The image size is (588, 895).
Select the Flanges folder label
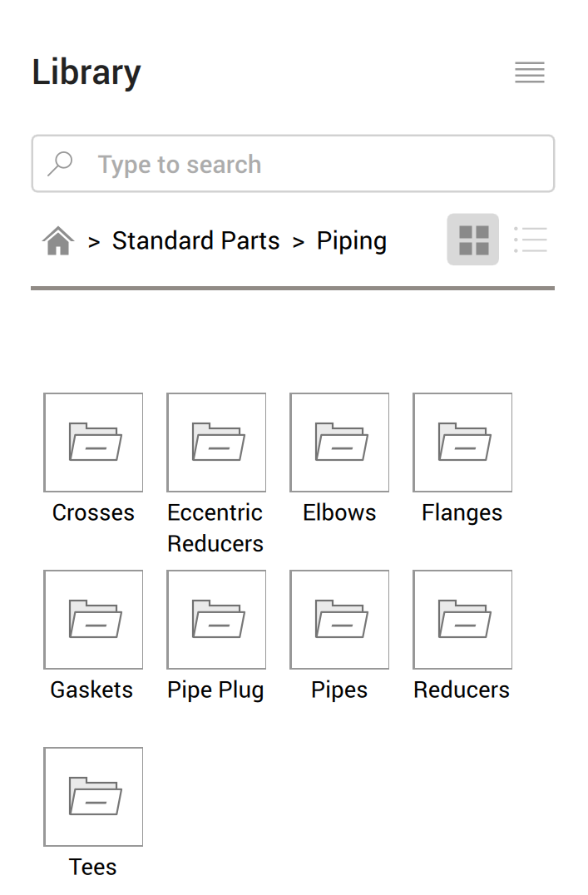click(x=462, y=512)
